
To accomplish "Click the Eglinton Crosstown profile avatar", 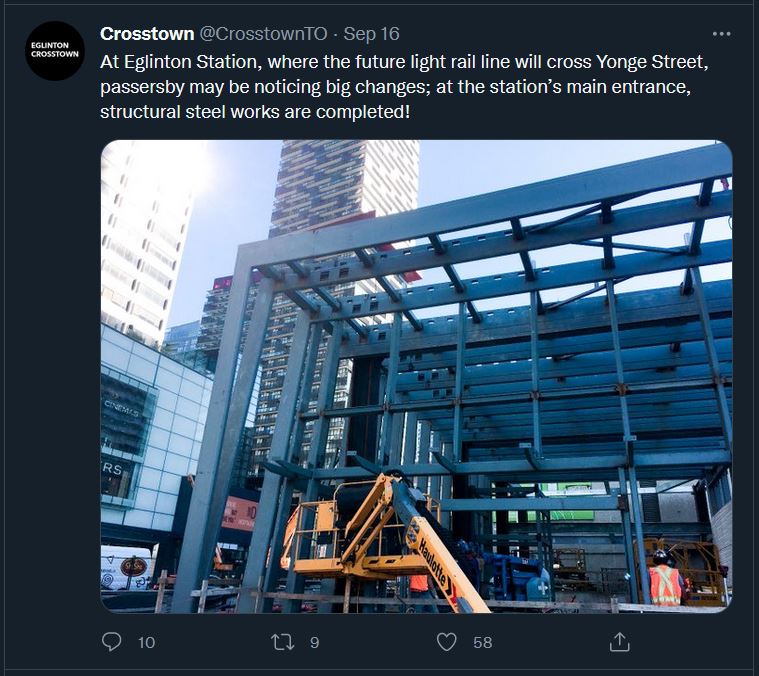I will click(x=55, y=50).
